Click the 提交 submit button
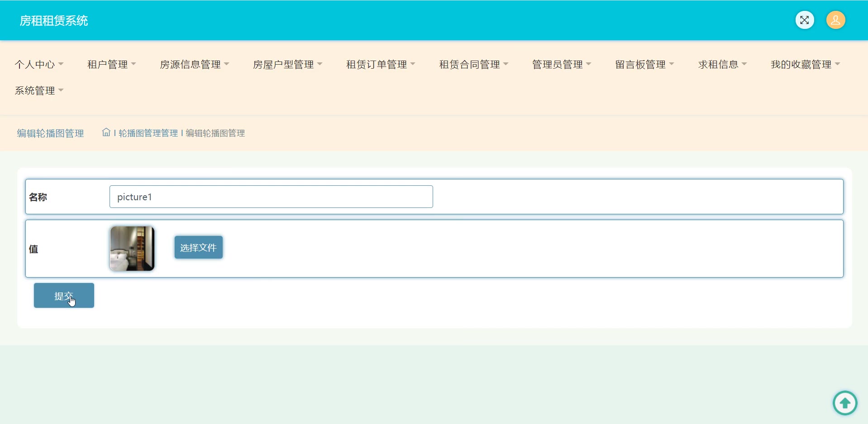This screenshot has height=424, width=868. 64,296
